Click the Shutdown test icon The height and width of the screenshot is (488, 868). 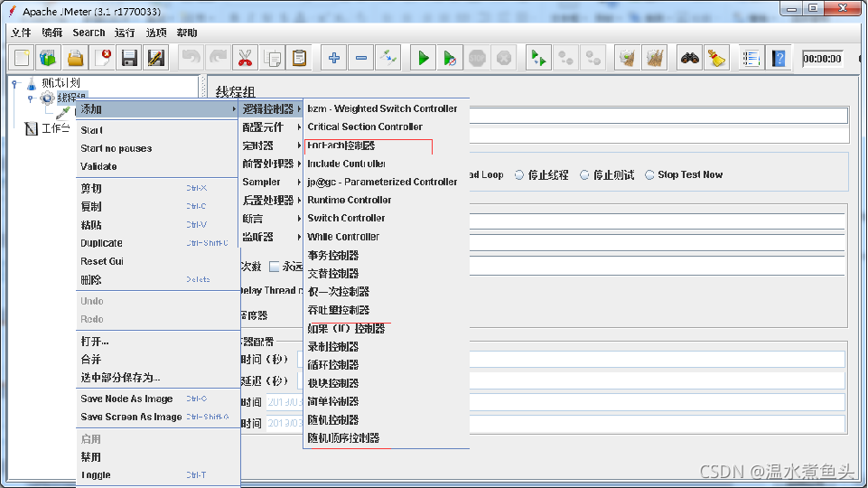pos(504,58)
